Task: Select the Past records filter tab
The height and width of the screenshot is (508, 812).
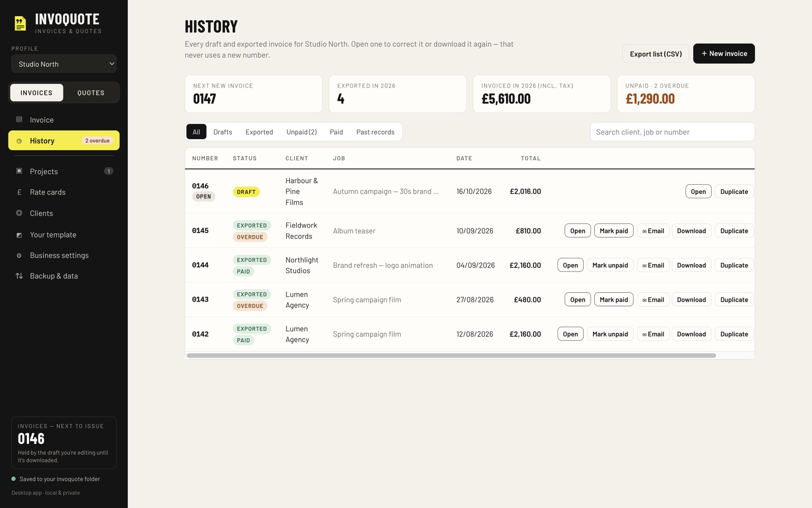Action: coord(375,132)
